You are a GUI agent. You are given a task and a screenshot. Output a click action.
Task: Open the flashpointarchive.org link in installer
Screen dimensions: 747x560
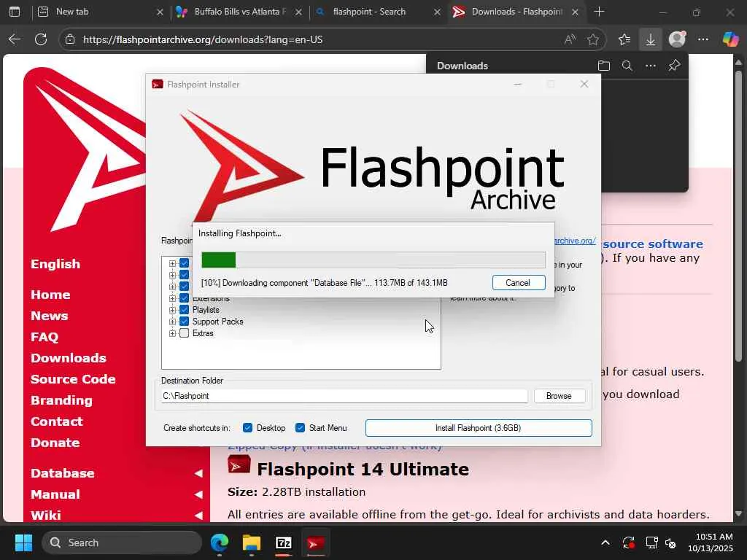point(575,241)
